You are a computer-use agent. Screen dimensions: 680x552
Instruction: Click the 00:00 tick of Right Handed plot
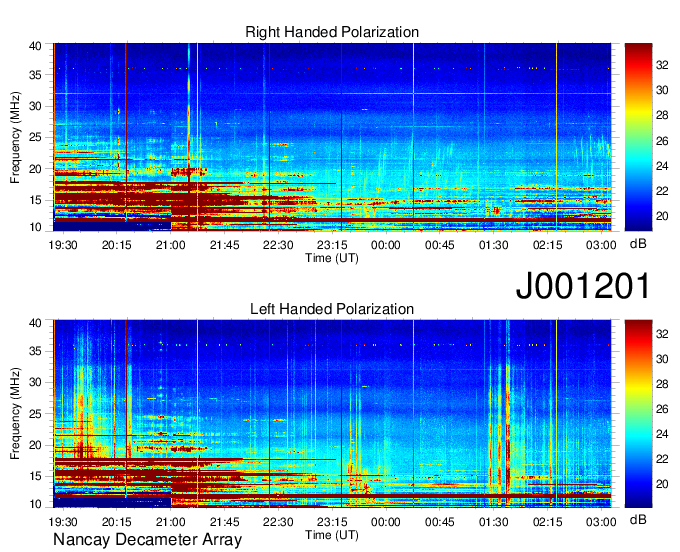point(386,245)
